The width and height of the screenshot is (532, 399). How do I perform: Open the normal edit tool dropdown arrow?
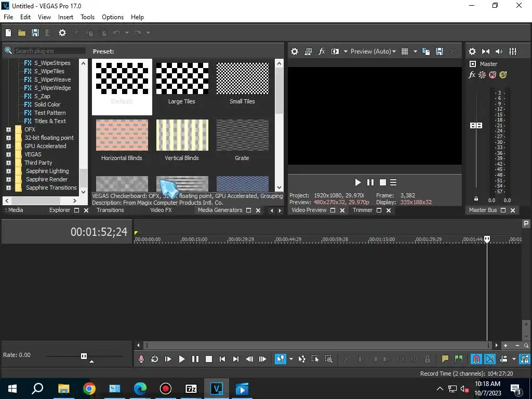[x=291, y=359]
